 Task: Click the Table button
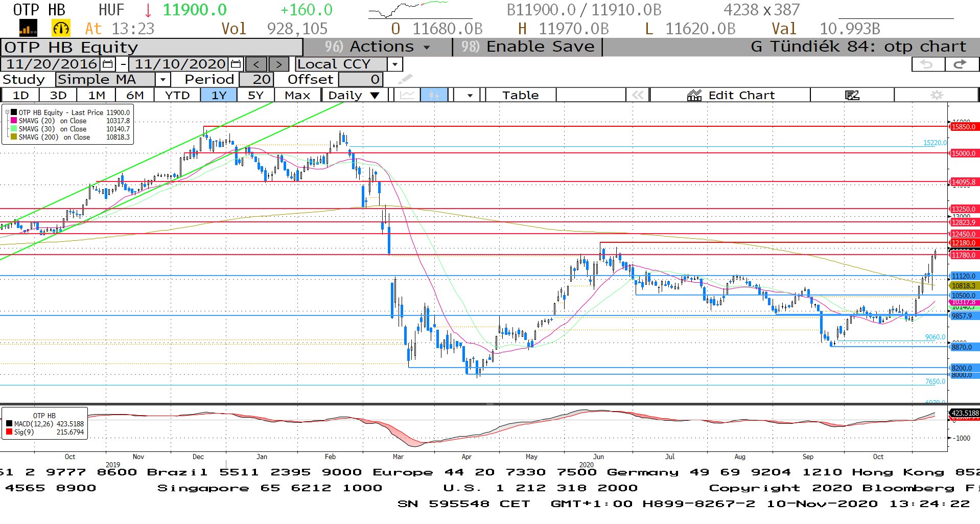[520, 95]
